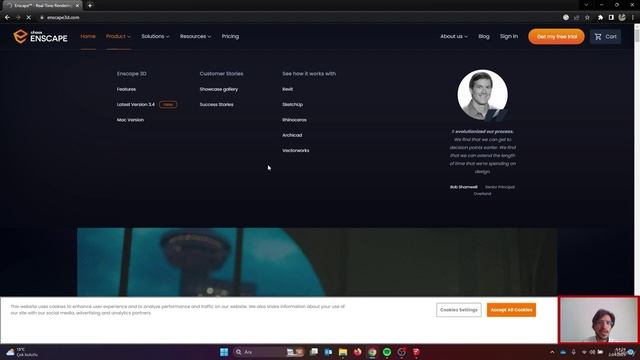Image resolution: width=640 pixels, height=360 pixels.
Task: Go back with the browser back arrow
Action: (x=7, y=17)
